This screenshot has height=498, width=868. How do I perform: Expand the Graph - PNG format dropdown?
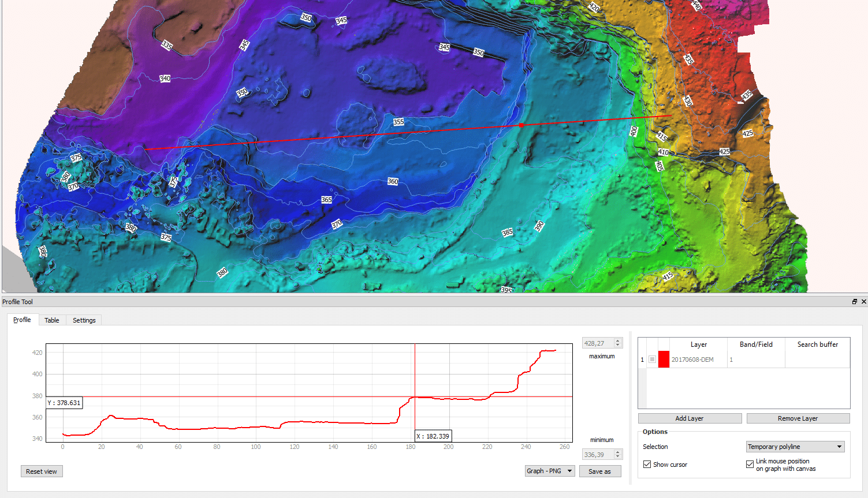tap(549, 471)
